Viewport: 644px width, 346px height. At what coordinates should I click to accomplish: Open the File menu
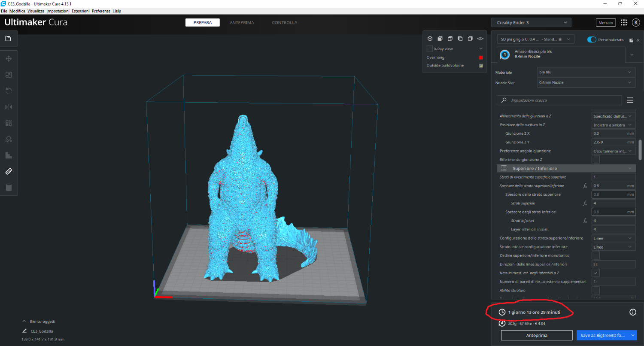[4, 11]
